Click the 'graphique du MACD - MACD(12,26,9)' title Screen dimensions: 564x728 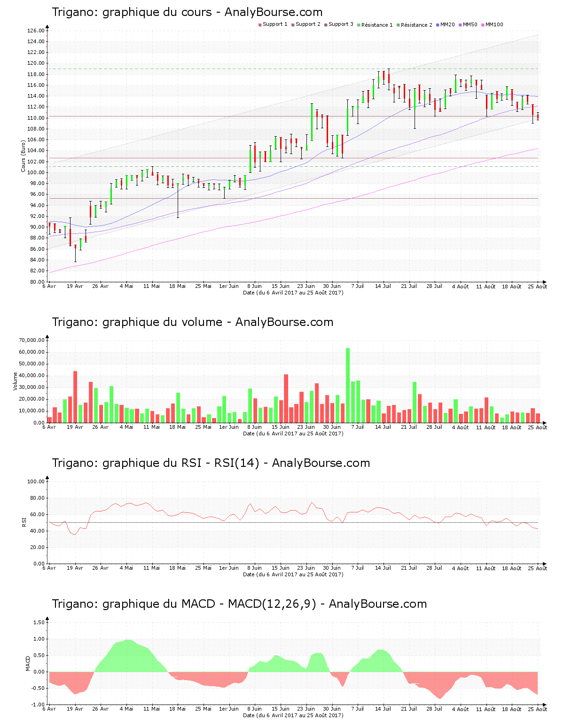tap(209, 604)
